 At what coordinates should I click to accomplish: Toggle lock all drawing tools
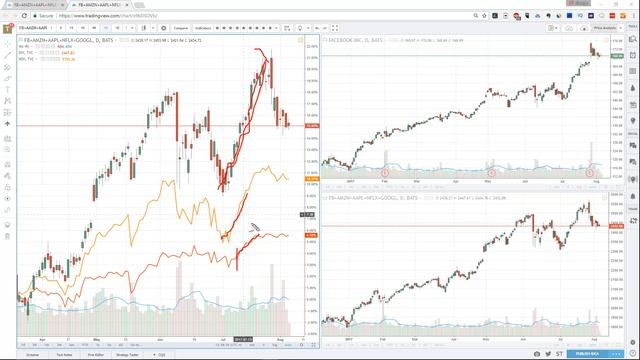(x=7, y=187)
